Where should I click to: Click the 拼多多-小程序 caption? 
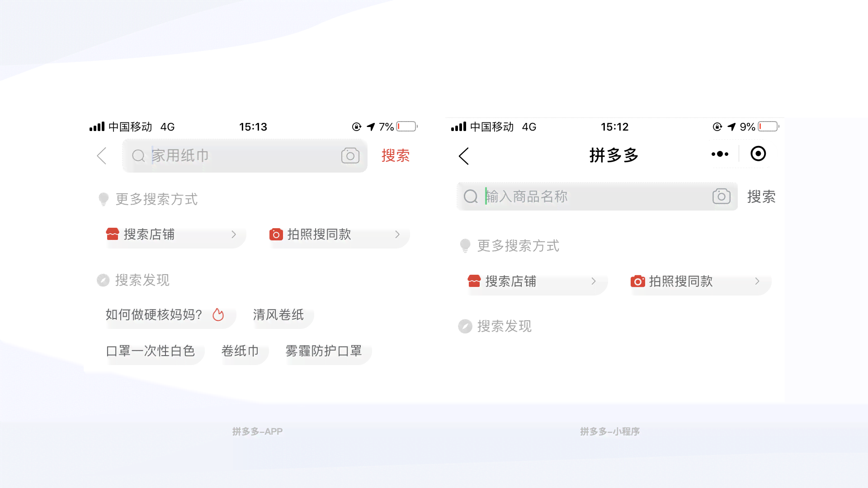[610, 432]
